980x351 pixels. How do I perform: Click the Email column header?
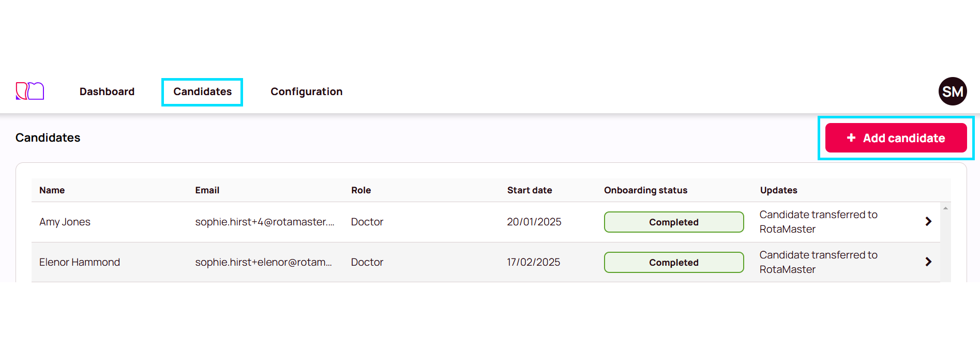pyautogui.click(x=207, y=190)
